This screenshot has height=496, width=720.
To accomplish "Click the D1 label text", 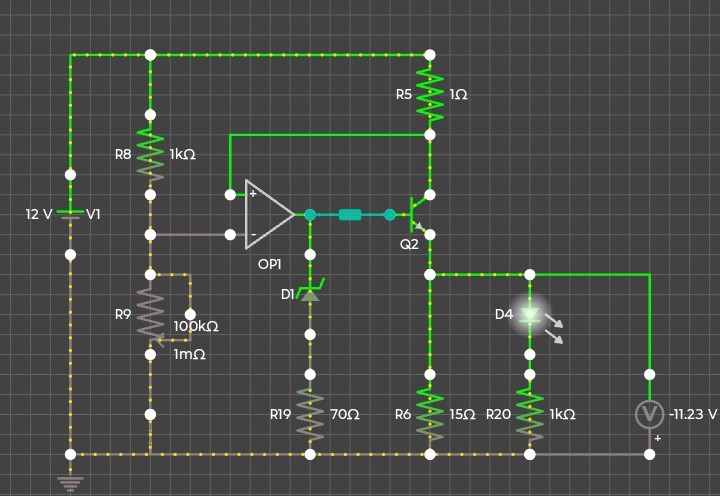I will (287, 294).
